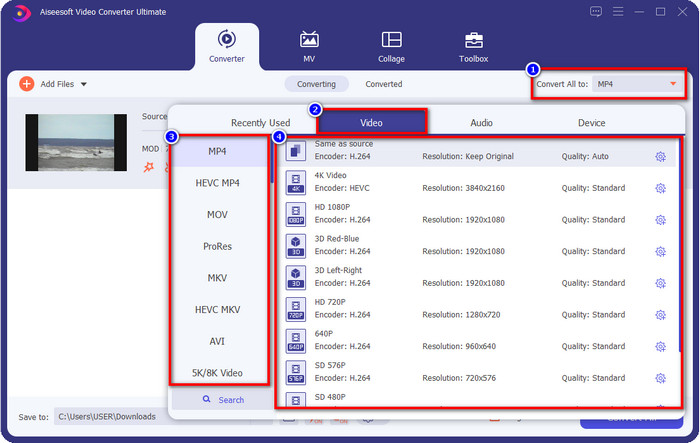Choose ProRes format
The image size is (700, 443).
pyautogui.click(x=217, y=246)
